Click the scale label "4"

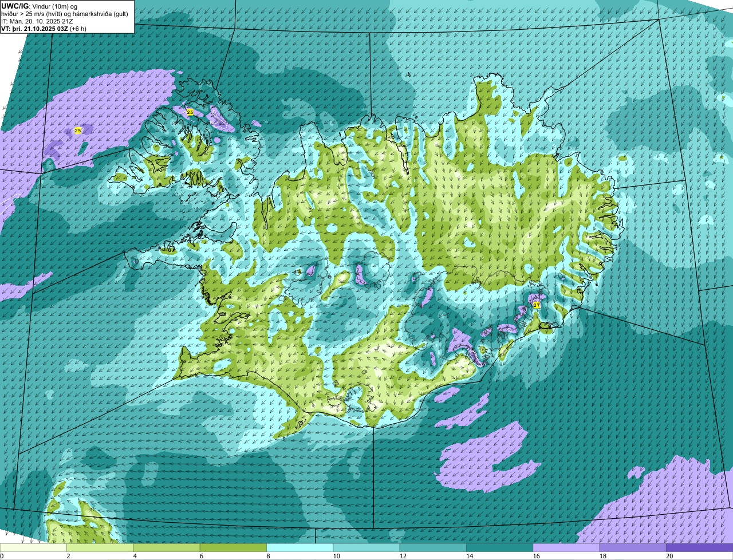coord(135,556)
